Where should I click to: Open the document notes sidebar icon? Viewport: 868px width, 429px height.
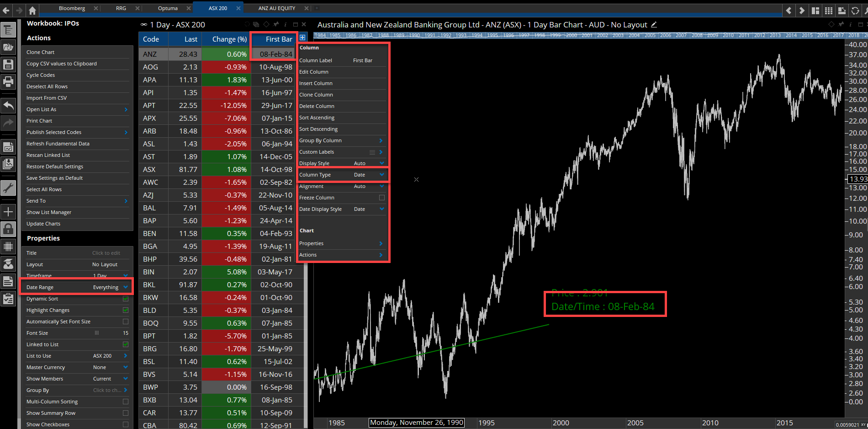coord(8,281)
